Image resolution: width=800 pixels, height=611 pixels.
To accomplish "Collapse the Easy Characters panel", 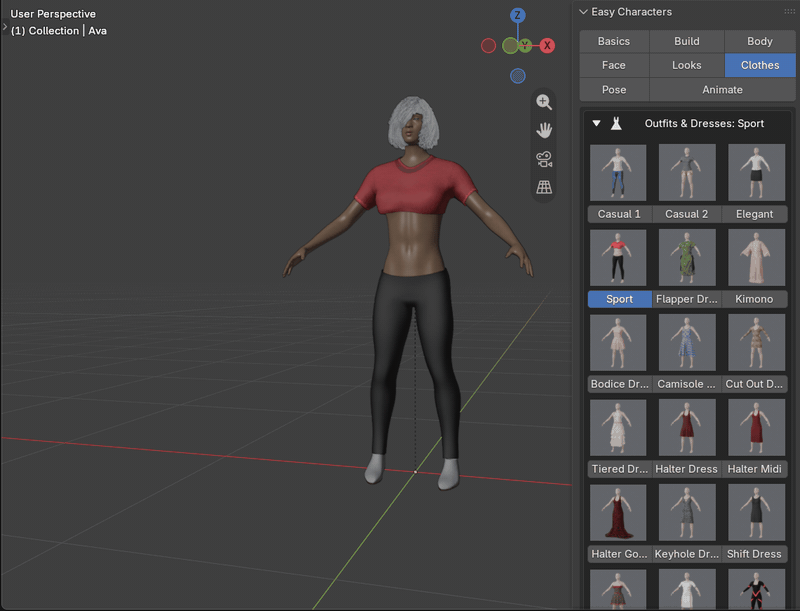I will pos(583,12).
